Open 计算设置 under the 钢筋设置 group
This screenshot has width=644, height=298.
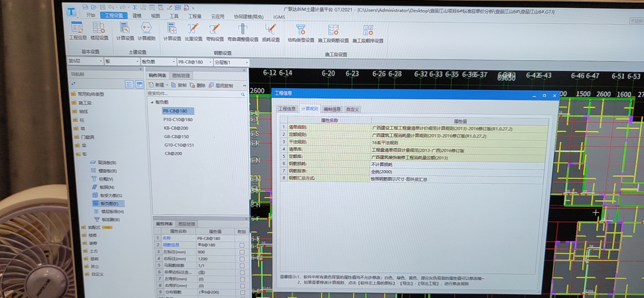172,32
